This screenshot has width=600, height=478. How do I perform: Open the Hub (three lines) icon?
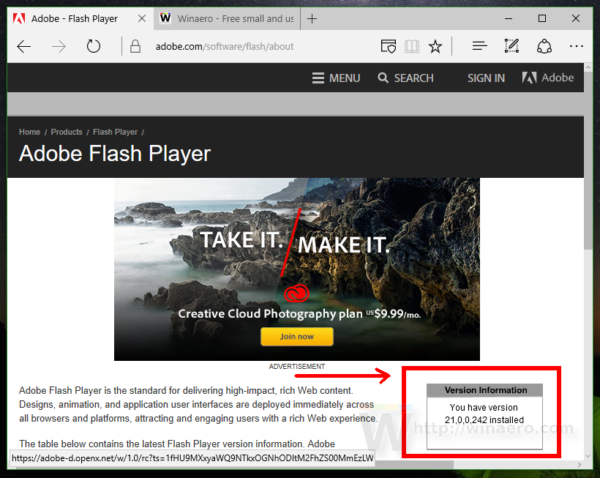point(479,46)
